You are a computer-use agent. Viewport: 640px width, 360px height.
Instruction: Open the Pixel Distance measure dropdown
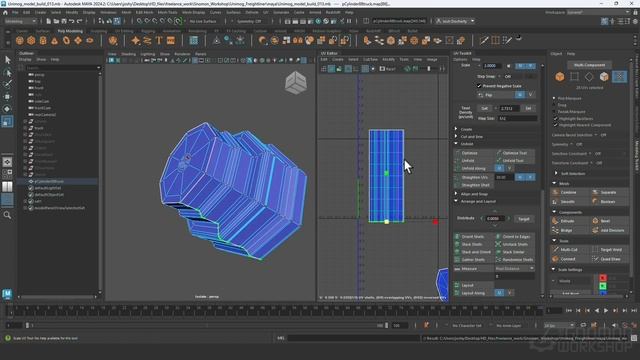coord(514,268)
